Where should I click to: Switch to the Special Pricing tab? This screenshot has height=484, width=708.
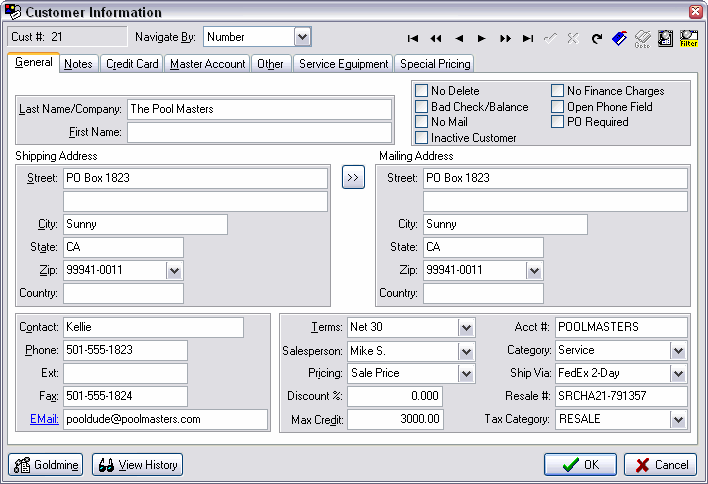pos(435,64)
